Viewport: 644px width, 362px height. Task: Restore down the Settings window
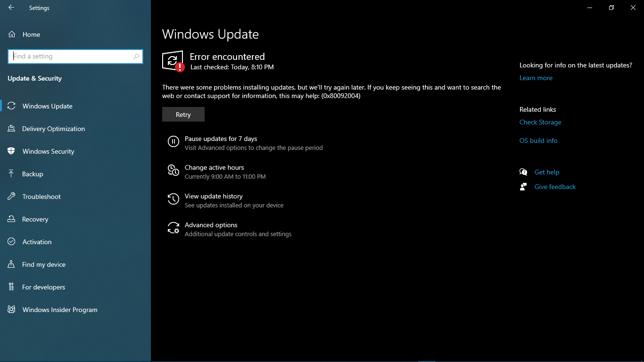(x=611, y=8)
